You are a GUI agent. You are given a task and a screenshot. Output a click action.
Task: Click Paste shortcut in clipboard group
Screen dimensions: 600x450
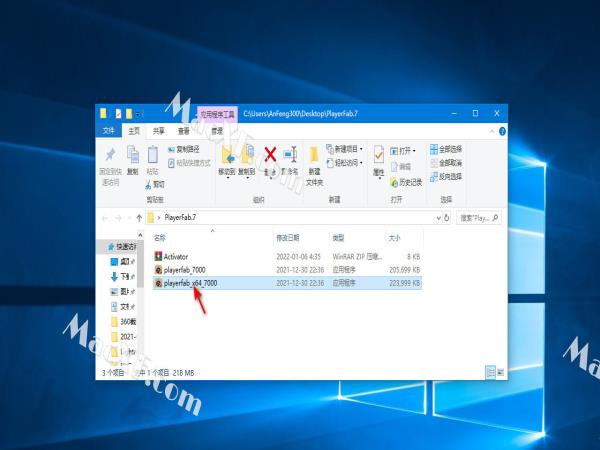point(189,163)
